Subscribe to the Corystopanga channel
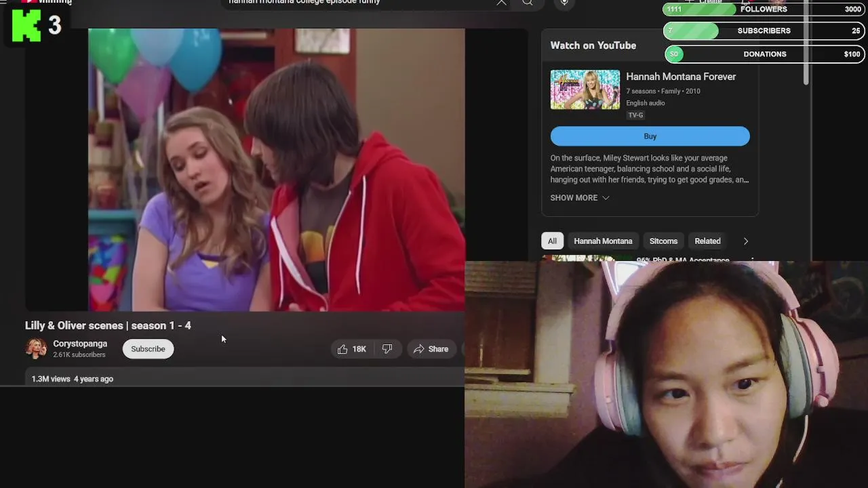The image size is (868, 488). coord(148,349)
